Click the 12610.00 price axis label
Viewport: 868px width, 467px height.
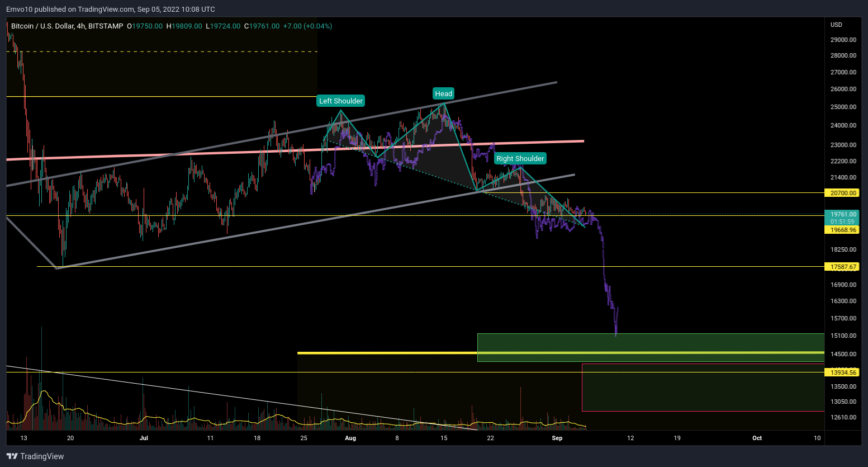(x=843, y=417)
